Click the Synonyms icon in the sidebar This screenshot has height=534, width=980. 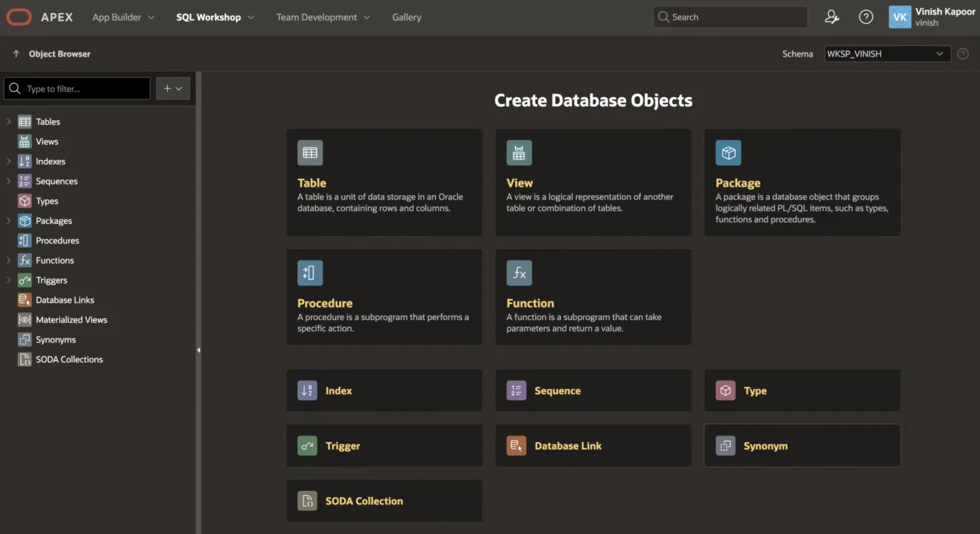coord(24,339)
